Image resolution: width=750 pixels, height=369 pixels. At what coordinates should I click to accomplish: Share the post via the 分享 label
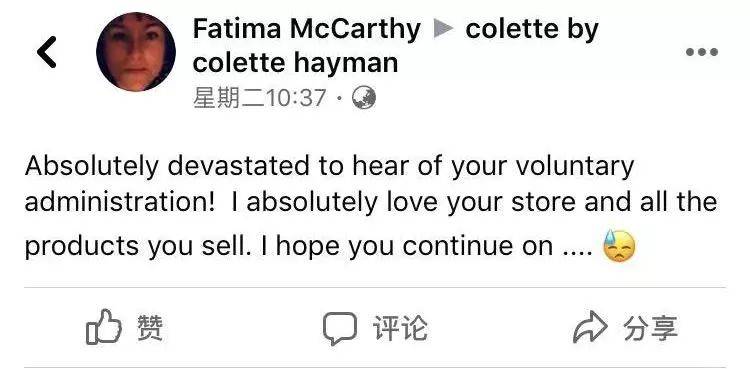click(x=651, y=328)
